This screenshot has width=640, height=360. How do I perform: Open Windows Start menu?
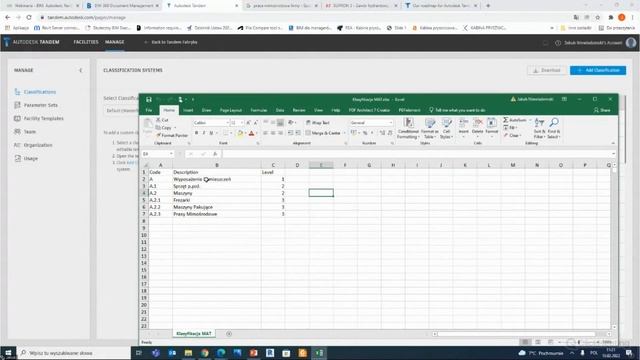point(8,353)
